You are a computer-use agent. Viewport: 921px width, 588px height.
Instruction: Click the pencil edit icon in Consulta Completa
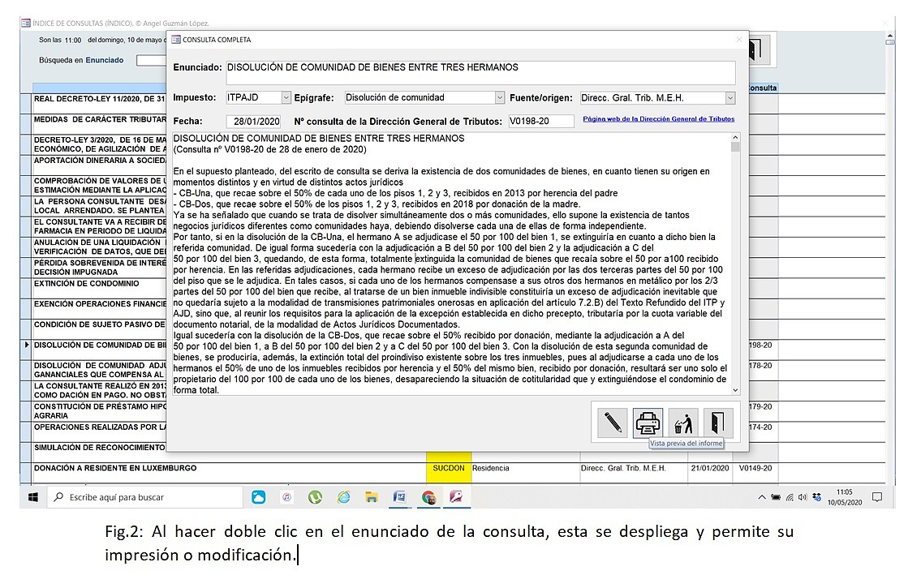(x=612, y=423)
